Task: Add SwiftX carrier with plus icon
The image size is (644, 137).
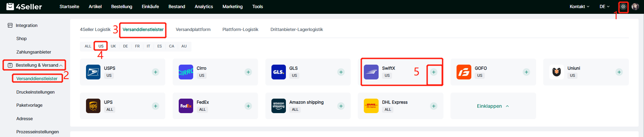Action: pyautogui.click(x=434, y=72)
